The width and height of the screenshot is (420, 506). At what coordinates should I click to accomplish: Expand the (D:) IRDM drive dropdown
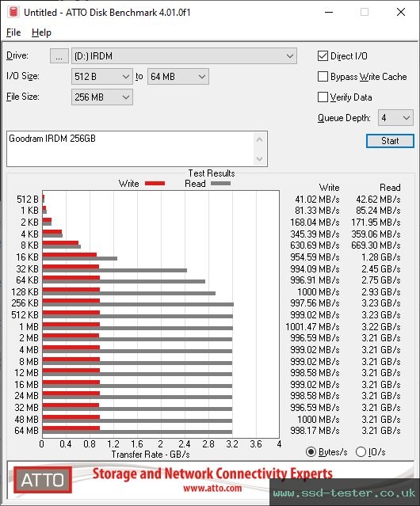184,56
